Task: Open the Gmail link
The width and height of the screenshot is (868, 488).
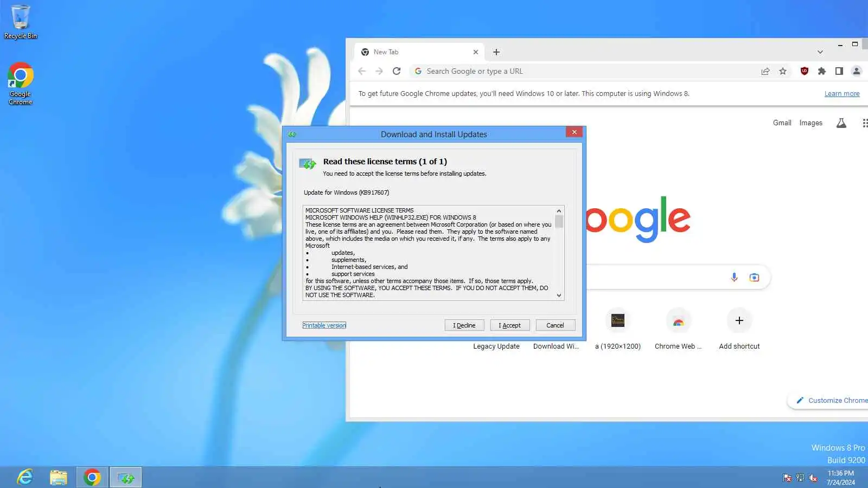Action: (x=782, y=123)
